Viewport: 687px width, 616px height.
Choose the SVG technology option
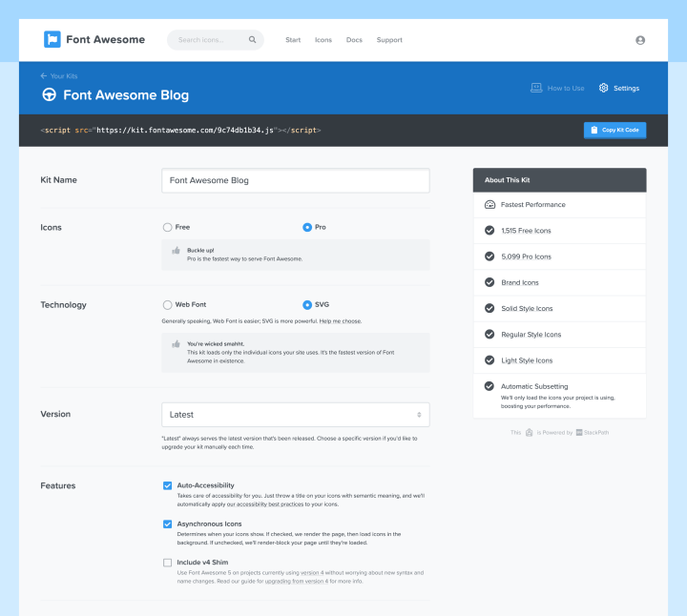tap(307, 305)
